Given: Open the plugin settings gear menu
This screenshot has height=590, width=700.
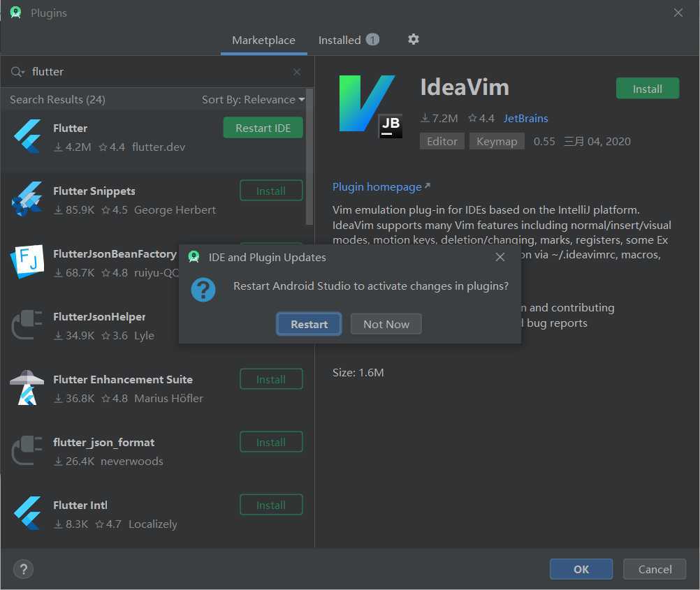Looking at the screenshot, I should coord(414,39).
